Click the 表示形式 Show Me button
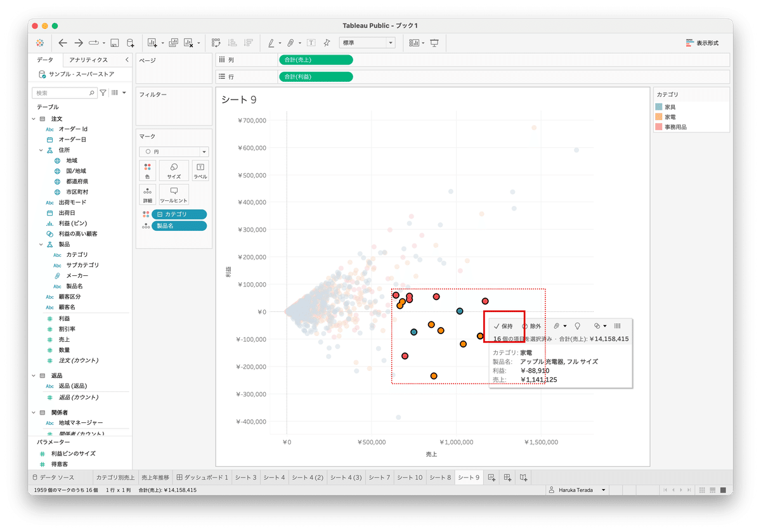Screen dimensions: 761x532 point(703,43)
